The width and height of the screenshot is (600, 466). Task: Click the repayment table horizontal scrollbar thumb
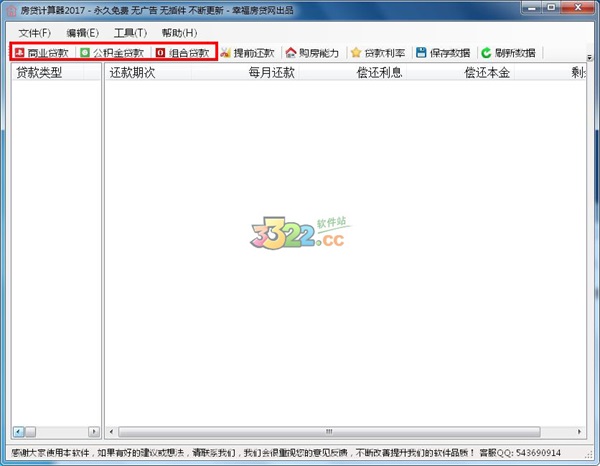point(329,432)
